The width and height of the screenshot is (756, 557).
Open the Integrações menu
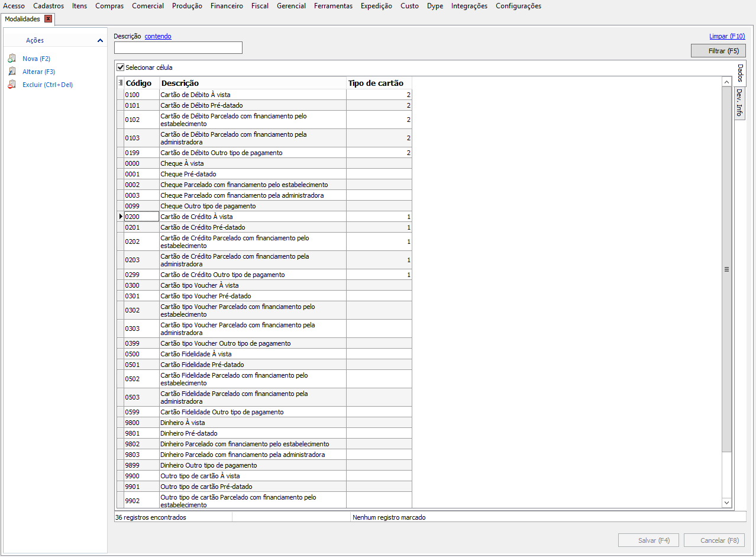469,6
